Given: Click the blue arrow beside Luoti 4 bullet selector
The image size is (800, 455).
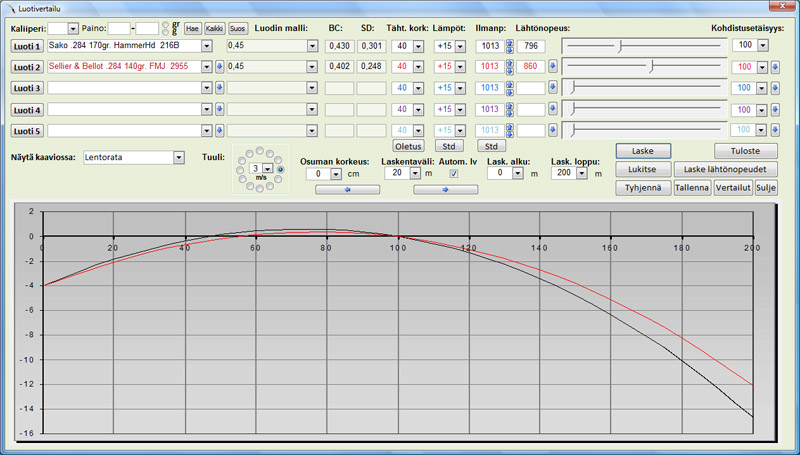Looking at the screenshot, I should pos(219,109).
